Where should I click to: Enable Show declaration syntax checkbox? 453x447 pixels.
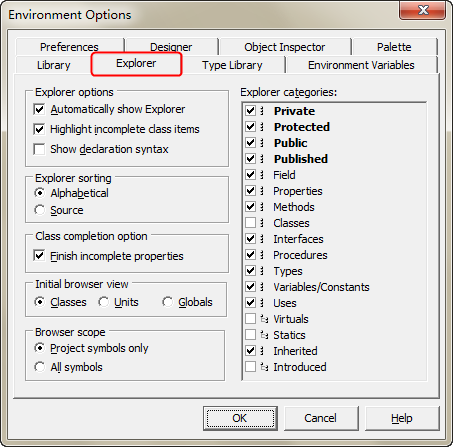click(x=39, y=149)
